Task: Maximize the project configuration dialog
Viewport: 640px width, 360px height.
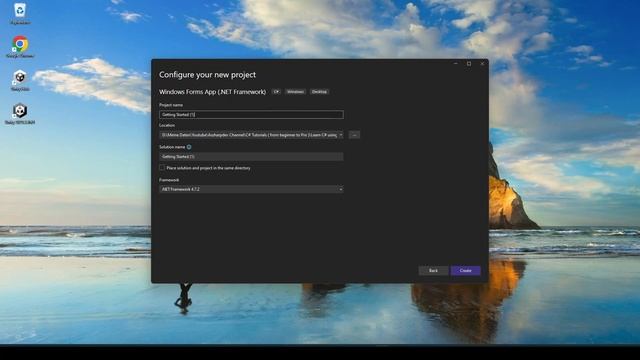Action: click(x=469, y=64)
